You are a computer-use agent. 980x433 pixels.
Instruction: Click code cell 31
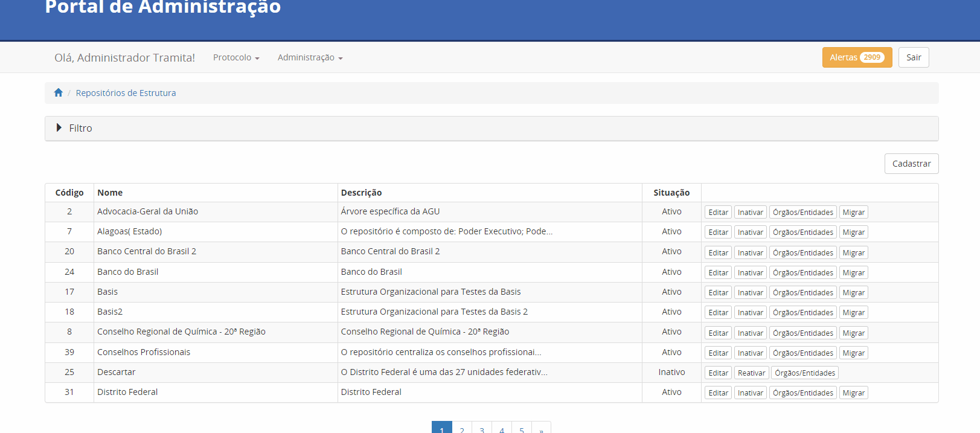click(x=69, y=392)
